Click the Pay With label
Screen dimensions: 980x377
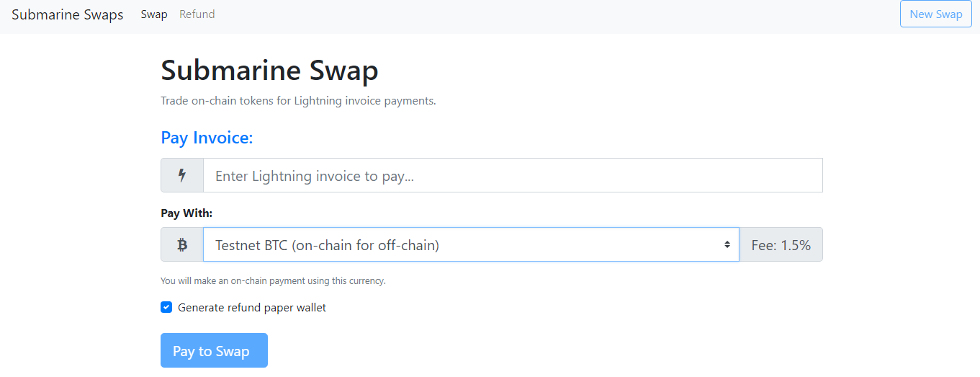click(x=186, y=213)
